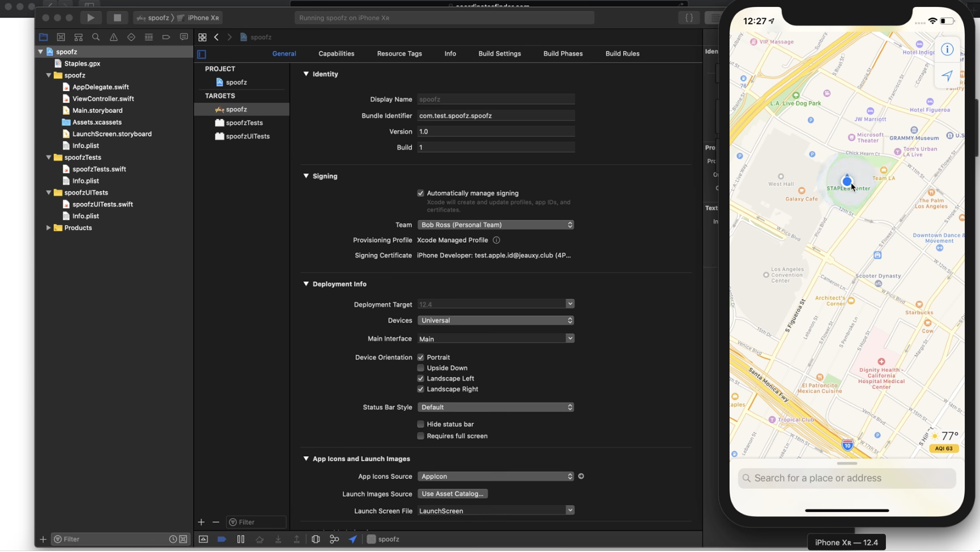Click the Version number field
Screen dimensions: 980x552
click(496, 131)
